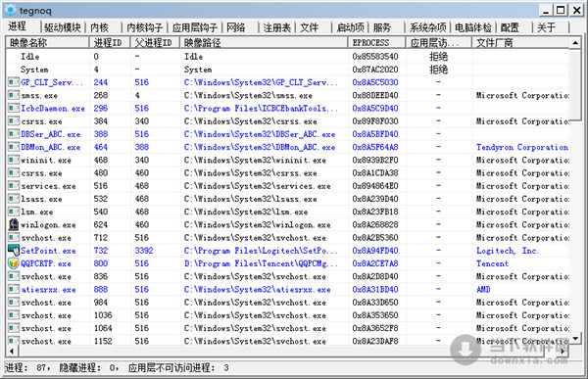
Task: Sort by 映像路径 column header
Action: 264,43
